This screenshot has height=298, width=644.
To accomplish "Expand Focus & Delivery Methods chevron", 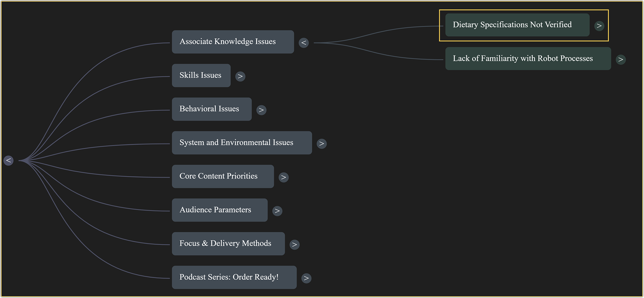I will [x=294, y=244].
